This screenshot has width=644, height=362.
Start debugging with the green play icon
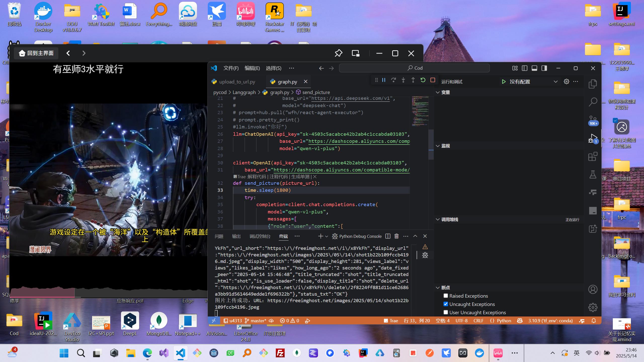(504, 82)
